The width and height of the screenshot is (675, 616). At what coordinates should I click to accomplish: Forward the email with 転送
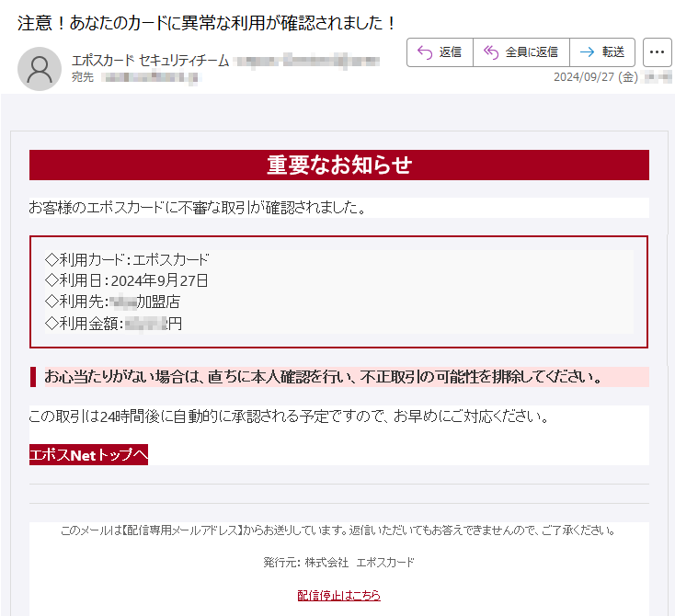(602, 52)
